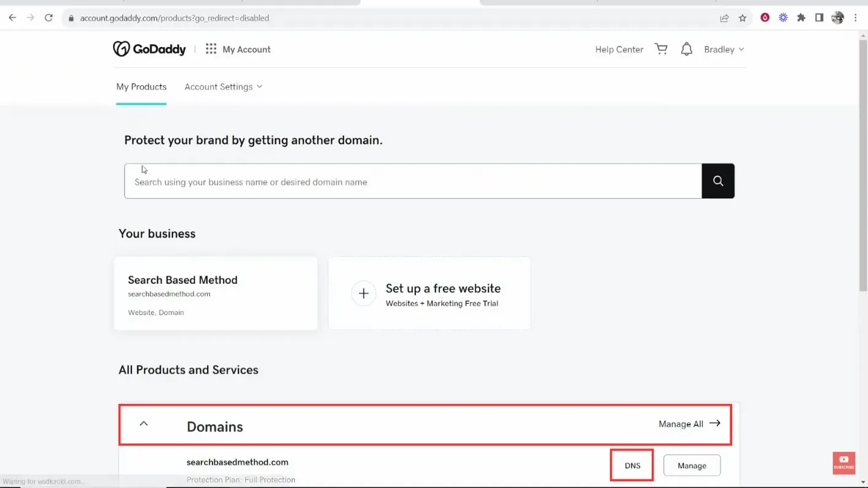Open the red circular browser extension
Screen dimensions: 868x488
(765, 18)
